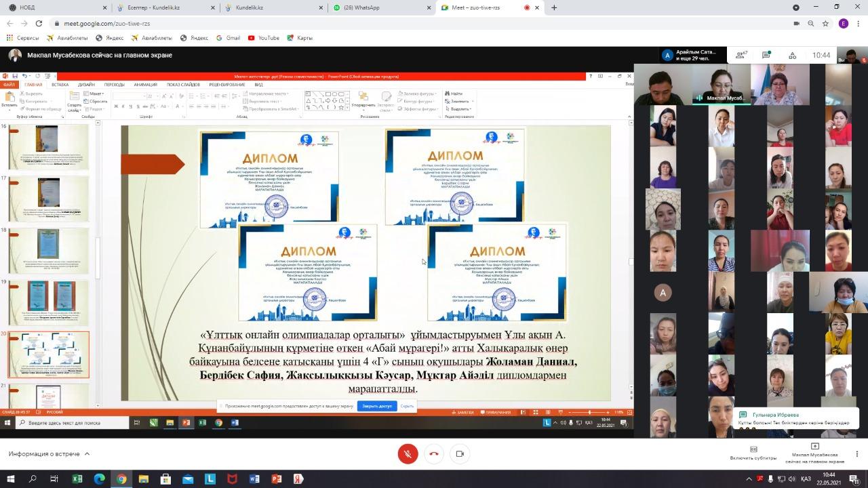The width and height of the screenshot is (868, 488).
Task: Switch to the (26) WhatsApp tab
Action: (x=380, y=7)
